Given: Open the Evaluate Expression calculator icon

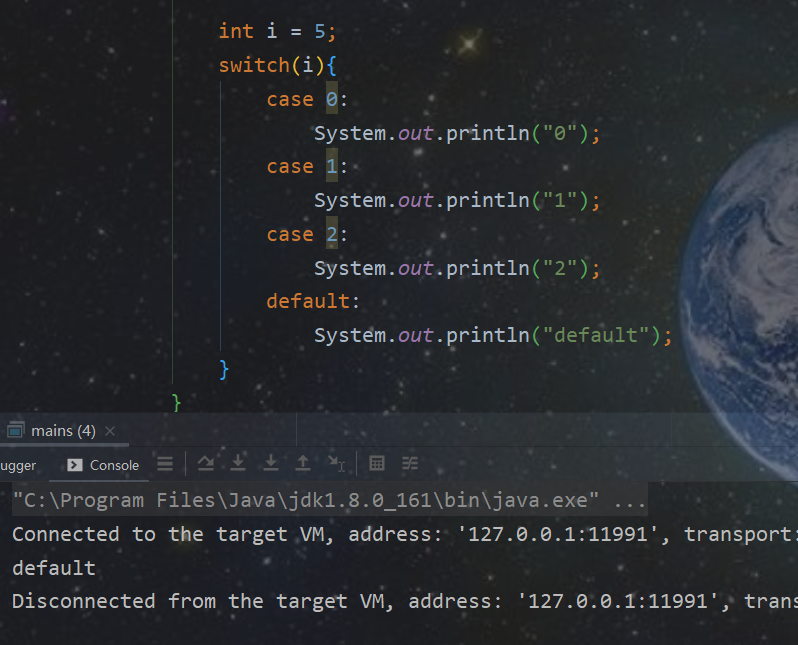Looking at the screenshot, I should pos(377,463).
